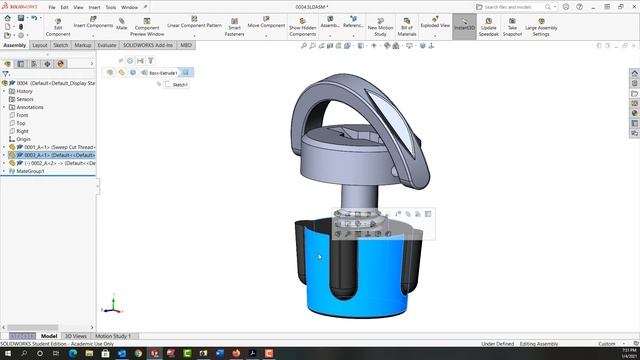Open the Tools menu
640x360 pixels.
coord(111,7)
